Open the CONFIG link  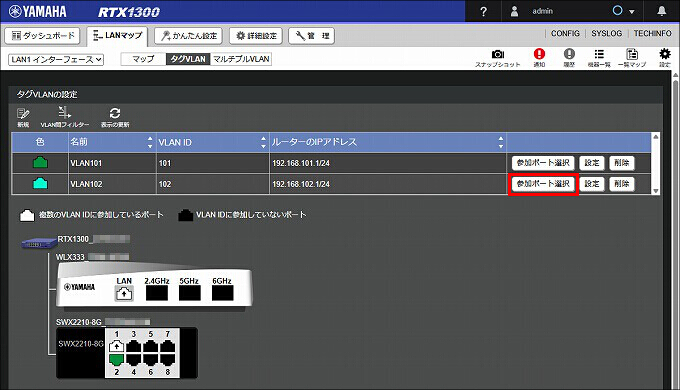(565, 33)
